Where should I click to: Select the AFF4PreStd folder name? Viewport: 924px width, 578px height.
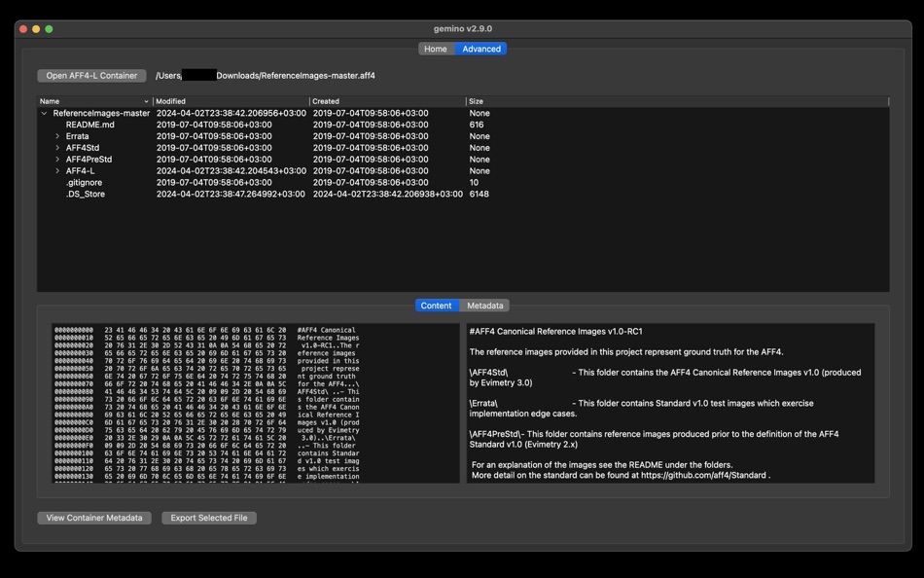pos(89,160)
